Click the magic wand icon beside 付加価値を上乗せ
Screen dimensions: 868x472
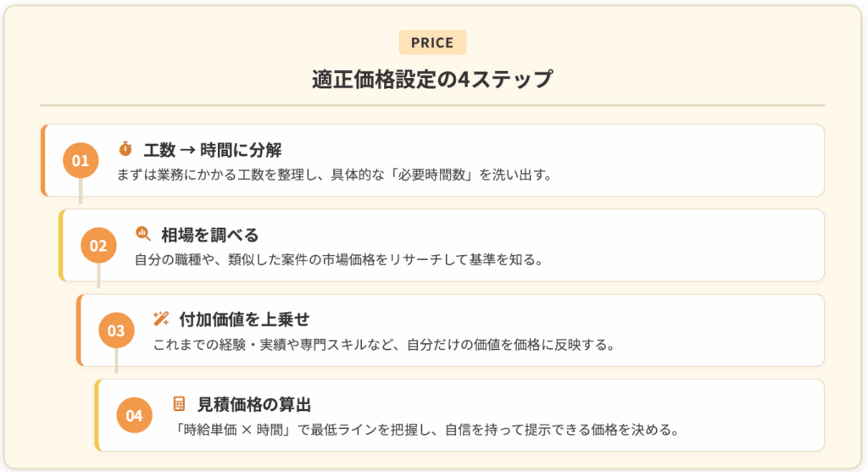click(161, 319)
